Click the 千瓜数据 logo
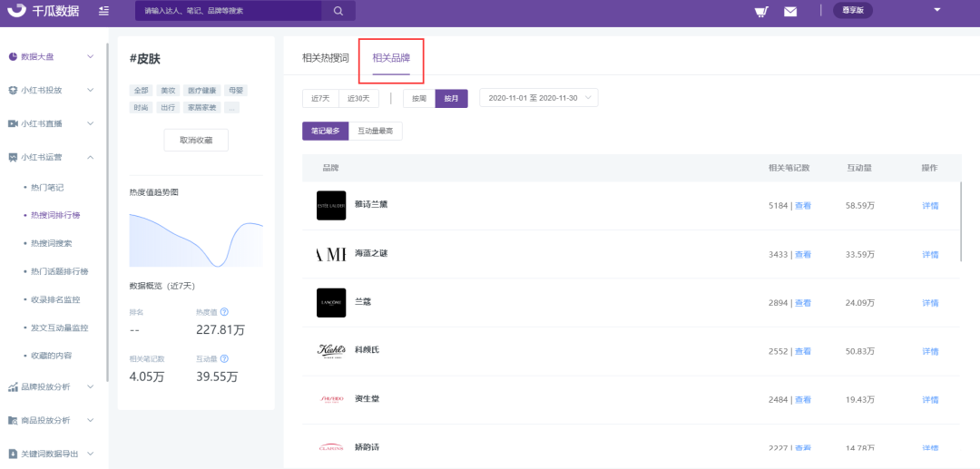This screenshot has width=980, height=469. click(x=44, y=11)
